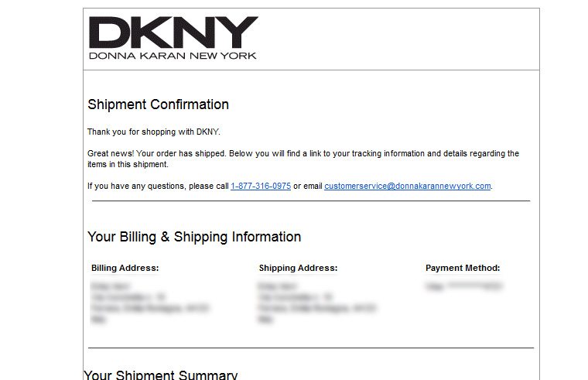
Task: Click the Great news order shipped paragraph
Action: click(x=303, y=159)
